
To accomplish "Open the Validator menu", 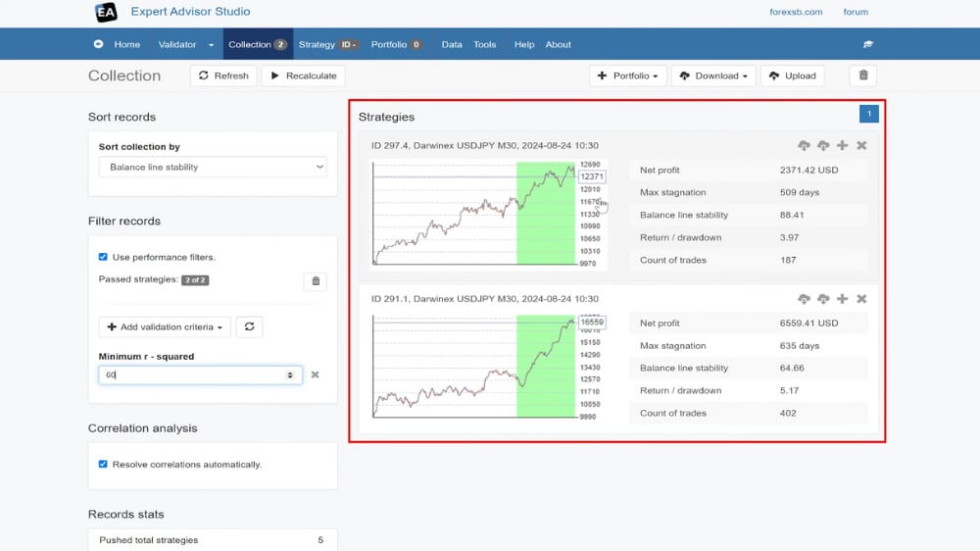I will [185, 44].
